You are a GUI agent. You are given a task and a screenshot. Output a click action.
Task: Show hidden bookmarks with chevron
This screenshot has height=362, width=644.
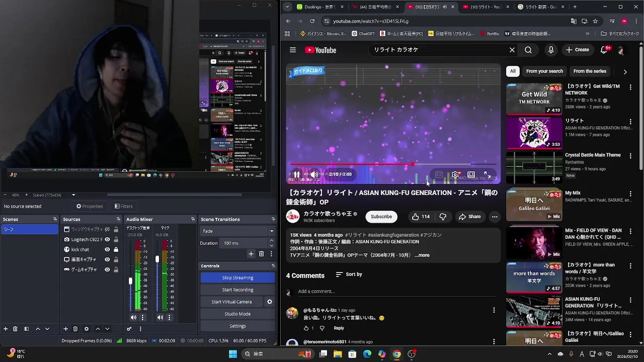click(x=587, y=34)
